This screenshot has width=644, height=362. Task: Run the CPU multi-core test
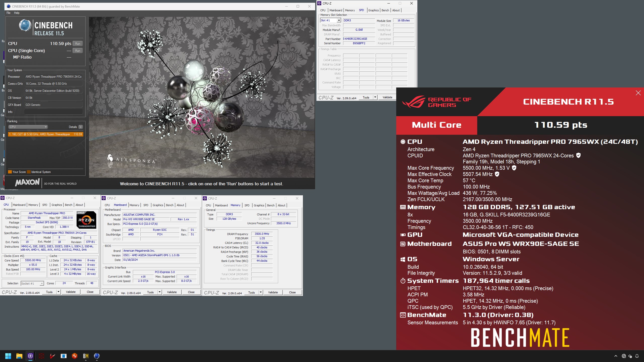tap(77, 44)
